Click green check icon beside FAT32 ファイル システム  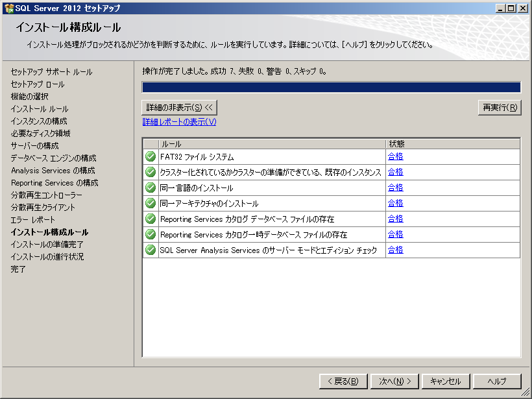point(151,156)
